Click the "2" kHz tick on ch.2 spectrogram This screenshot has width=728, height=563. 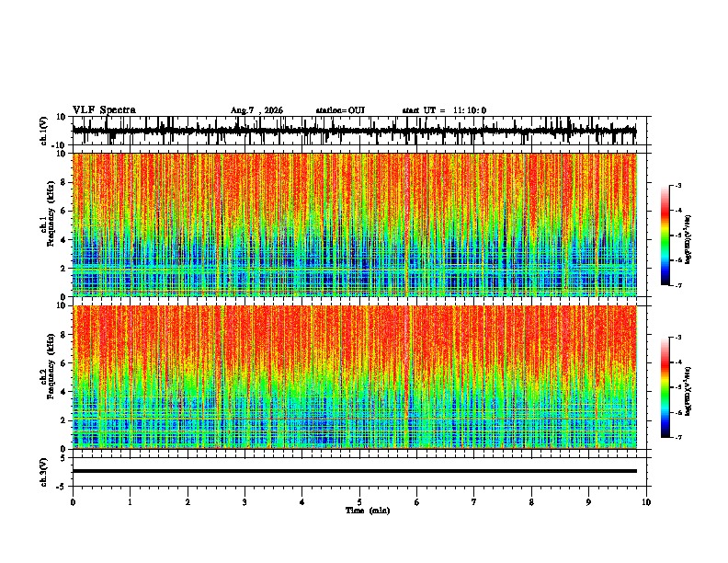pyautogui.click(x=63, y=420)
